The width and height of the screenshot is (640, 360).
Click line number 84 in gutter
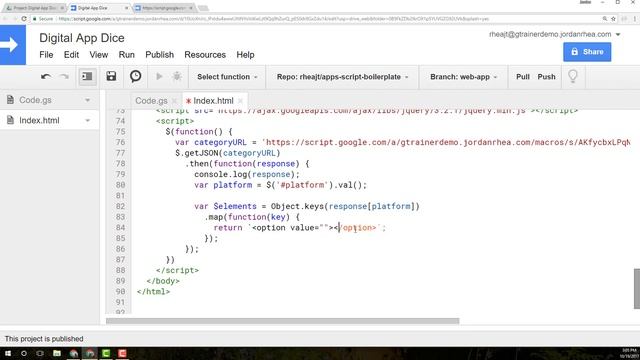click(x=120, y=228)
